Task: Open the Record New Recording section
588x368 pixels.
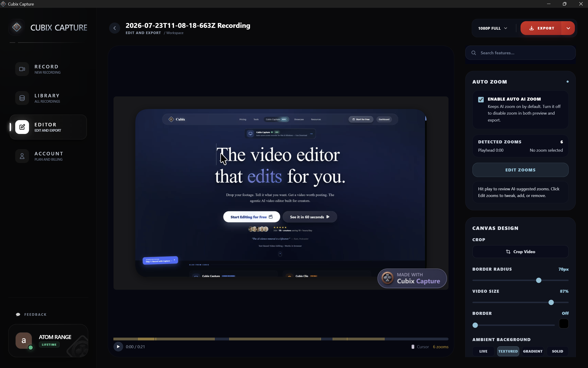Action: coord(48,69)
